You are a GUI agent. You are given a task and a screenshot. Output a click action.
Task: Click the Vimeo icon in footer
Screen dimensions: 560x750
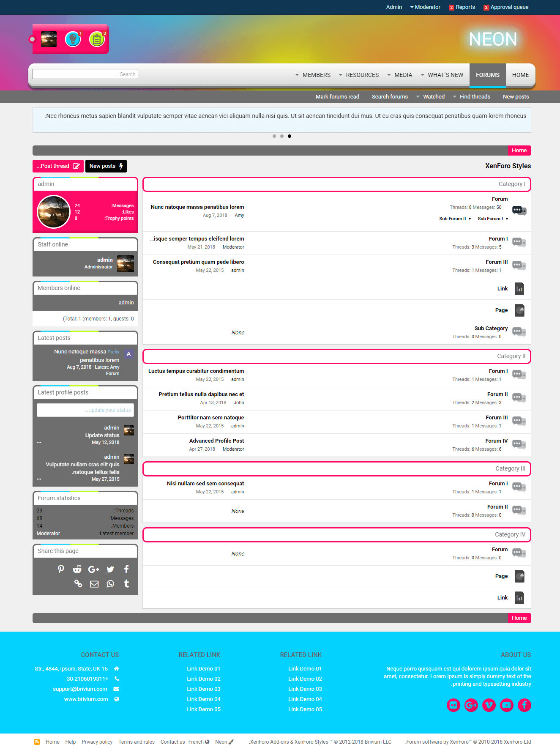(x=489, y=705)
